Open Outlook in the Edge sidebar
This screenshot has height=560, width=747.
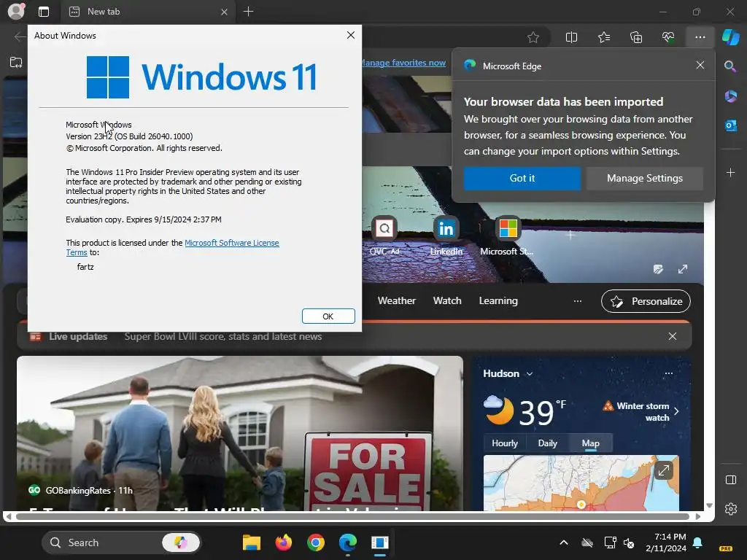730,125
